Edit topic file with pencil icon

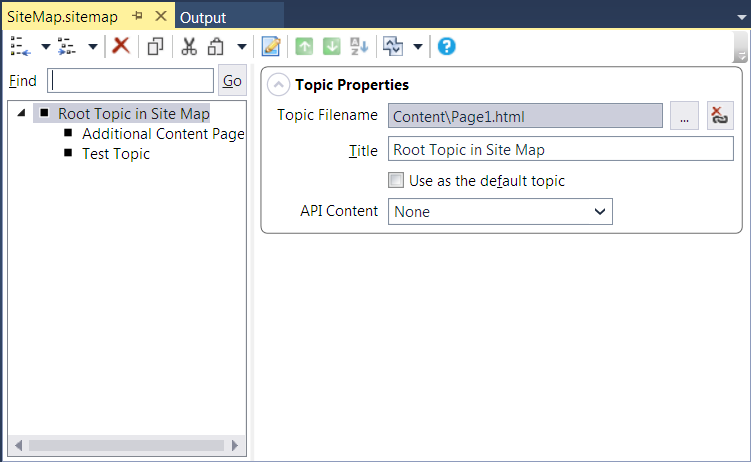pyautogui.click(x=271, y=46)
